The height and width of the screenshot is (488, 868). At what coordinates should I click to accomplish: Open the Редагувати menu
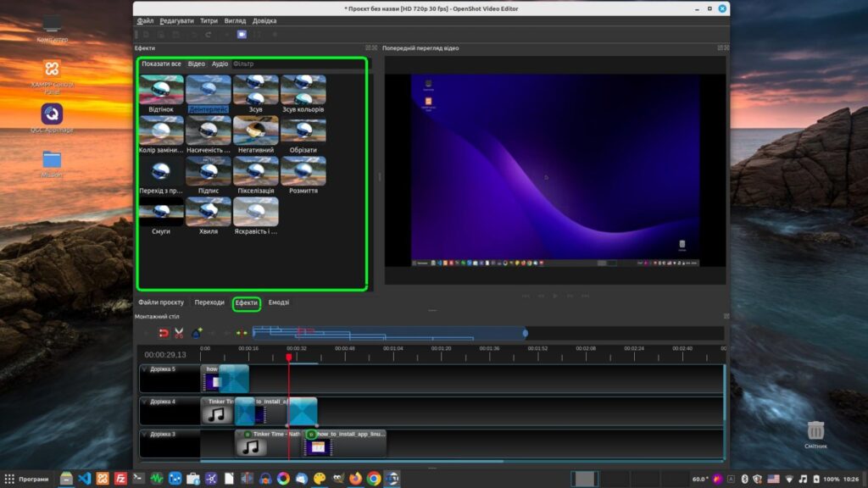[x=176, y=21]
